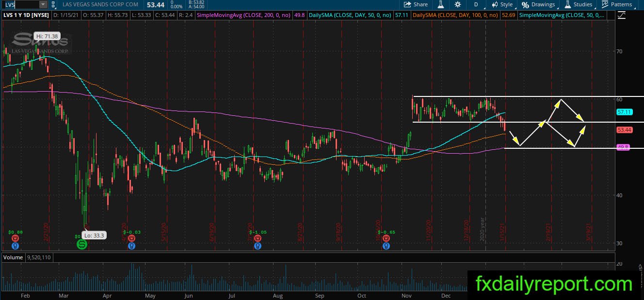
Task: Open the D timeframe selector
Action: pyautogui.click(x=476, y=4)
